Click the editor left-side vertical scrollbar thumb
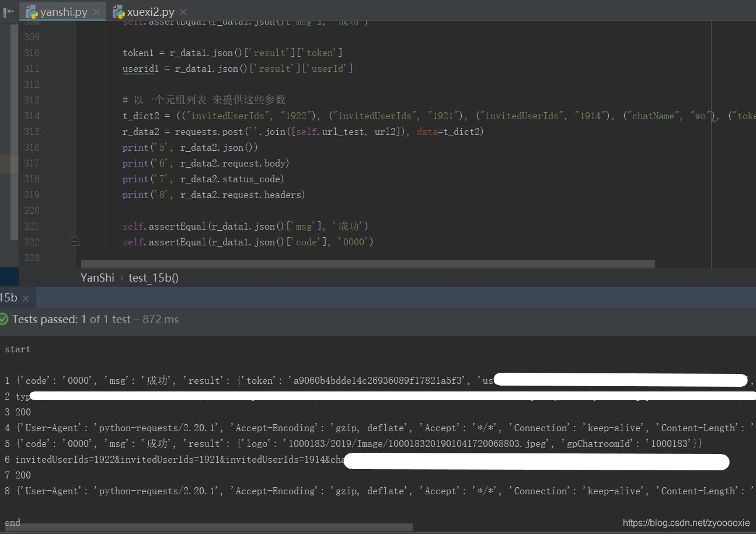 tap(15, 132)
